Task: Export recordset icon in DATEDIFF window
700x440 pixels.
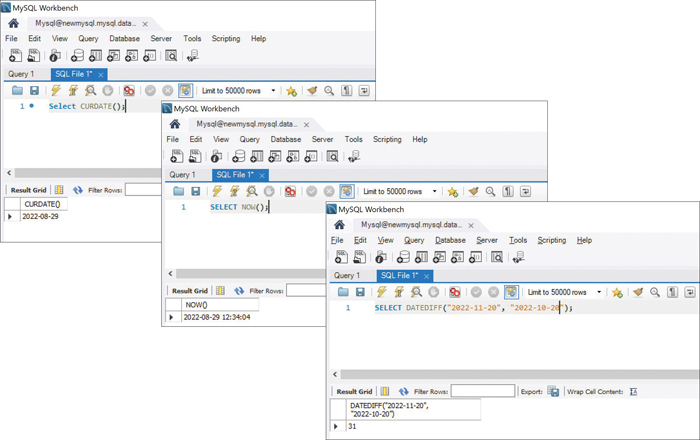Action: [553, 391]
